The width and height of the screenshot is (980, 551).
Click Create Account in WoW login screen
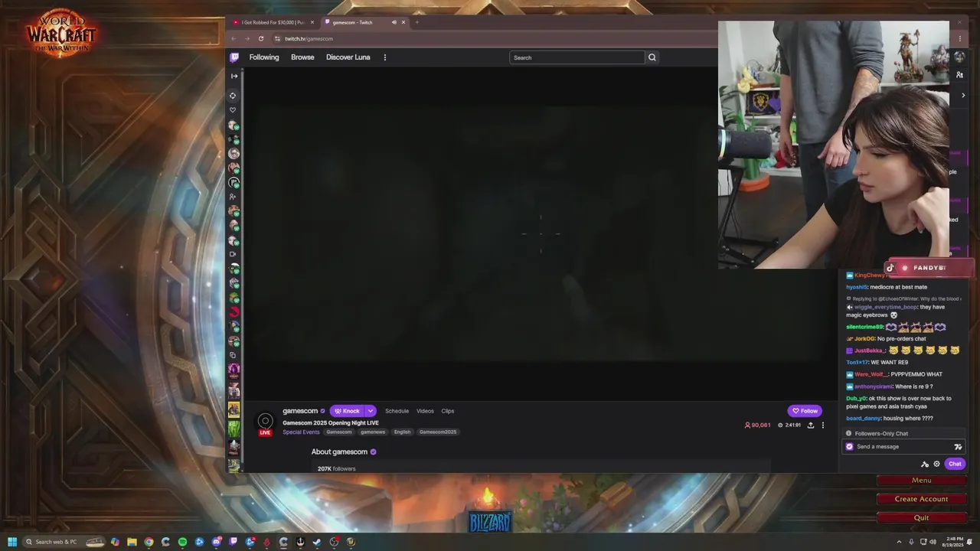click(x=921, y=499)
